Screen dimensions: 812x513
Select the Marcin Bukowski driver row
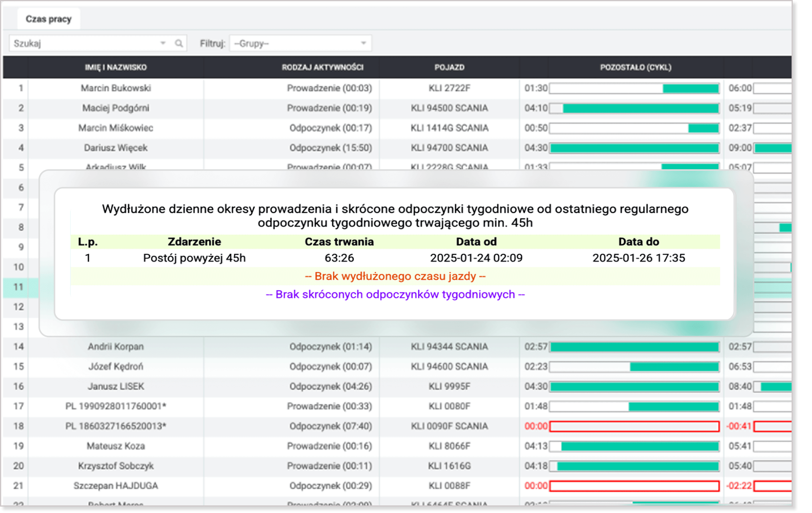point(116,88)
